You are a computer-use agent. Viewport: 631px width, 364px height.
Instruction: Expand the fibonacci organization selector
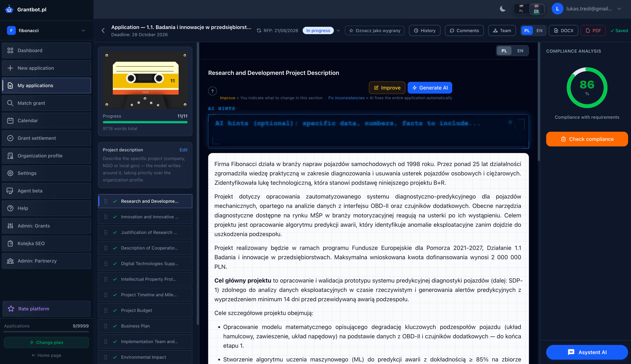(x=46, y=30)
